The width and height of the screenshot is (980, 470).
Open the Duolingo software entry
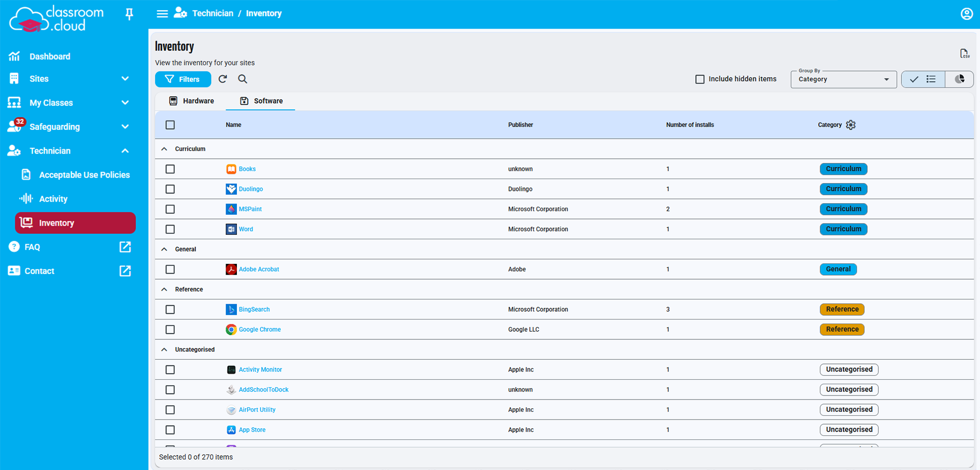click(x=251, y=189)
